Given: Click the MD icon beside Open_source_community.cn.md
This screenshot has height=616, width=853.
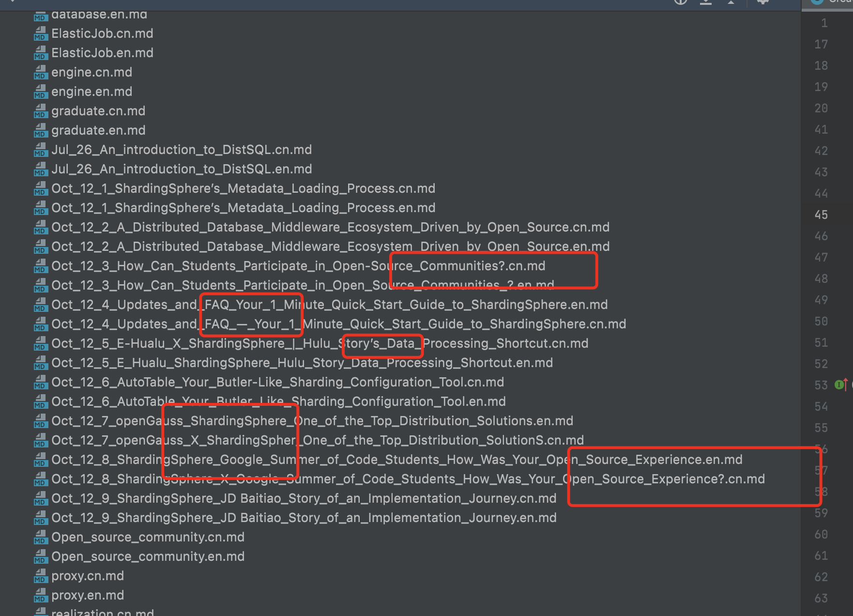Looking at the screenshot, I should (41, 537).
